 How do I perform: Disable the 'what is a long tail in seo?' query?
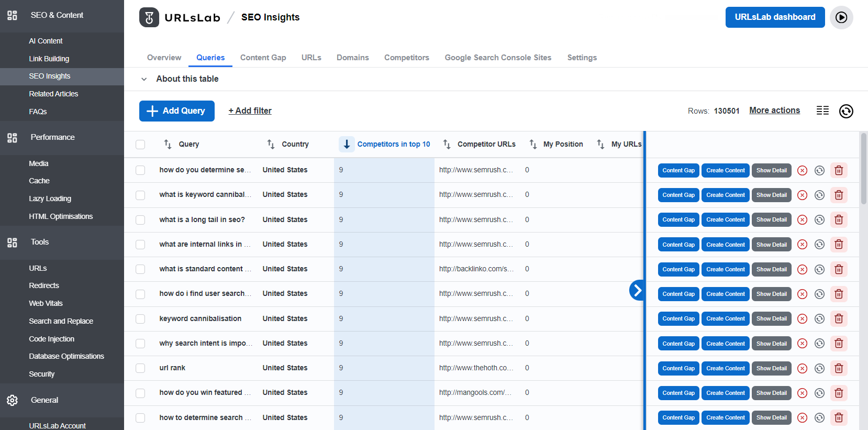coord(802,219)
